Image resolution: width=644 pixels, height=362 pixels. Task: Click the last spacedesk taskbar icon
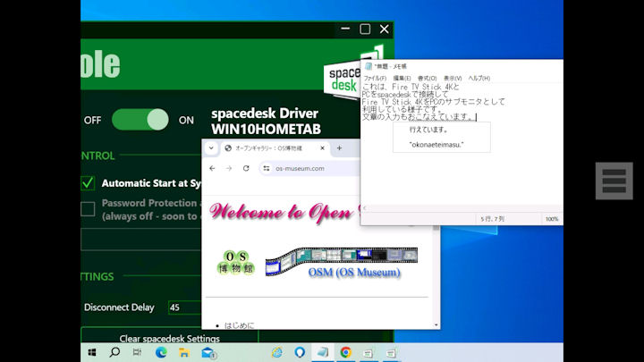[392, 352]
